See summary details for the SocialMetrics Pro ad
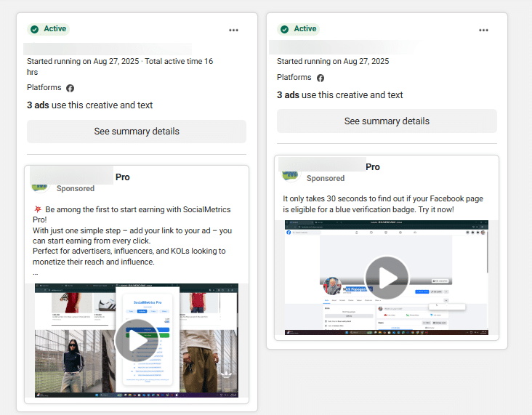532x415 pixels. (x=137, y=132)
